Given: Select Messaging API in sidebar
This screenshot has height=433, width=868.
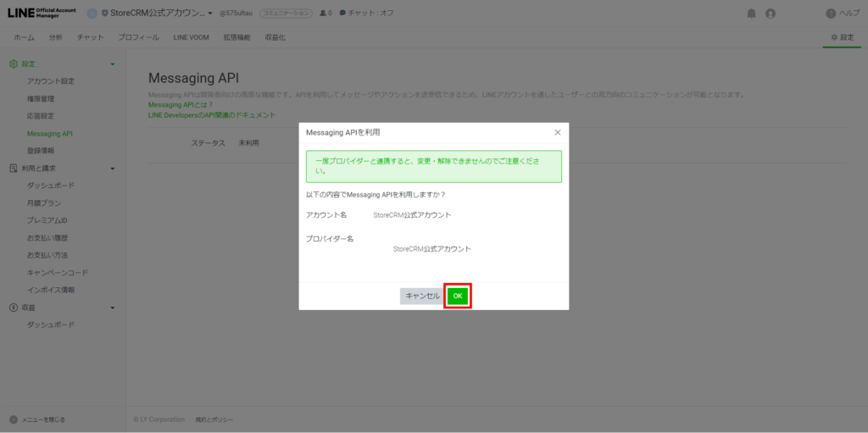Looking at the screenshot, I should click(x=49, y=133).
